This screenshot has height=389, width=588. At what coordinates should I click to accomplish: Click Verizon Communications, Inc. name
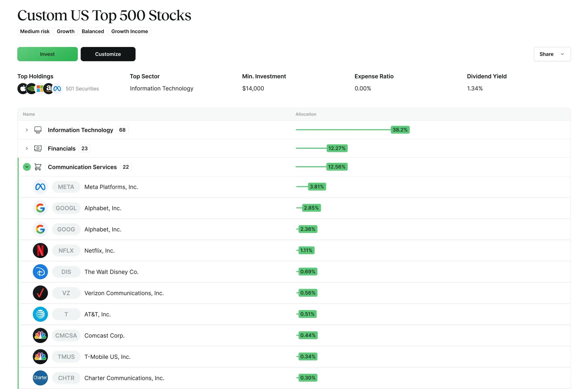click(124, 293)
